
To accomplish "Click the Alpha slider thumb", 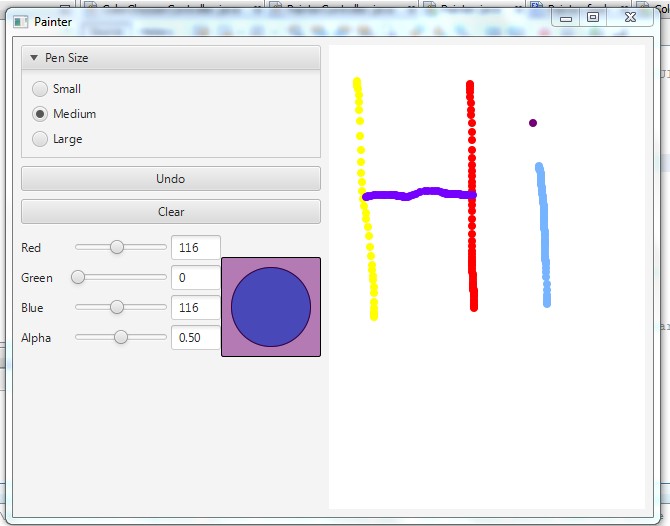I will click(121, 337).
